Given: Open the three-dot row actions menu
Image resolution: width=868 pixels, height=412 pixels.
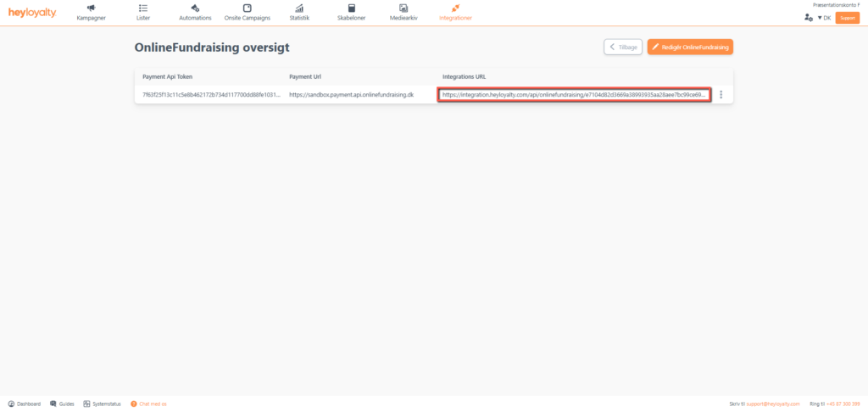Looking at the screenshot, I should 721,95.
